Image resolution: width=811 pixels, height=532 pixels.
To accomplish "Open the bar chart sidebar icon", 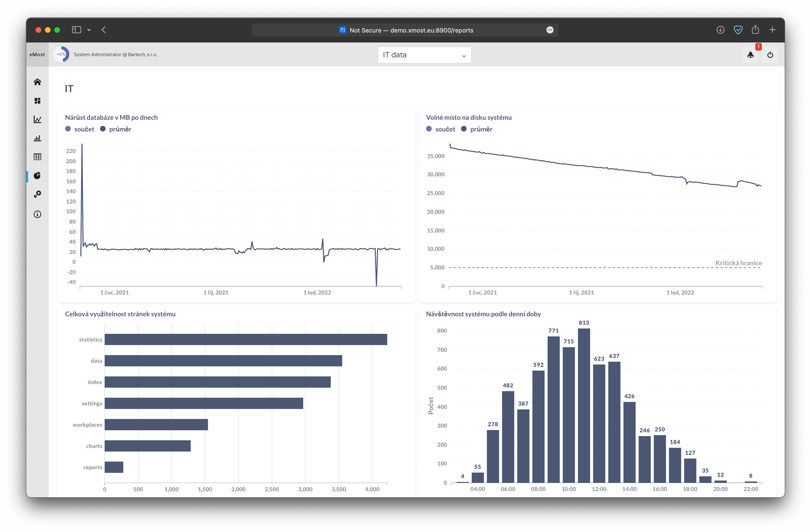I will (x=37, y=138).
